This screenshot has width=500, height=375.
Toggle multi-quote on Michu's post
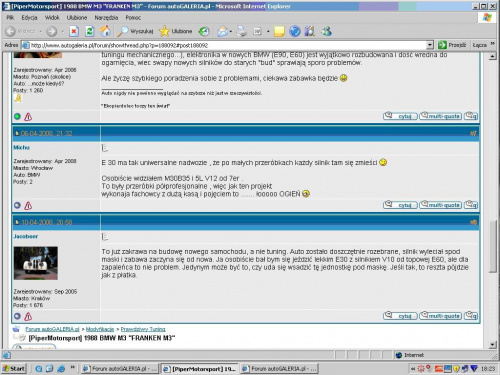440,205
